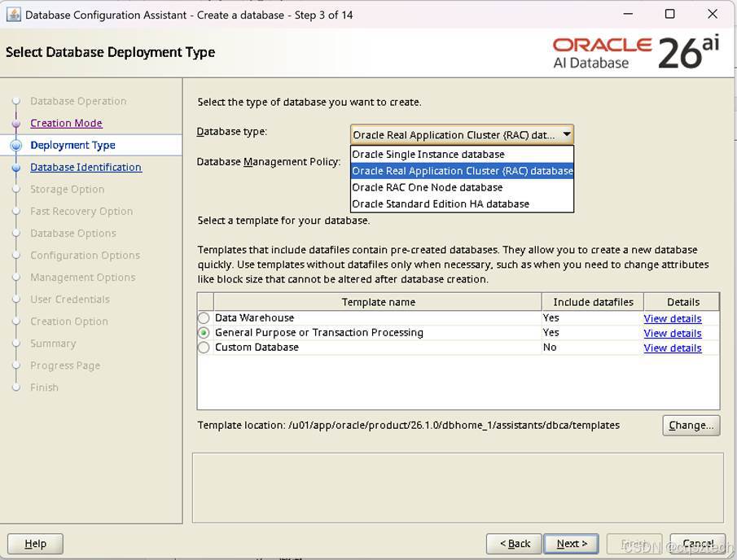This screenshot has height=560, width=737.
Task: Select the Data Warehouse template radio button
Action: [x=204, y=318]
